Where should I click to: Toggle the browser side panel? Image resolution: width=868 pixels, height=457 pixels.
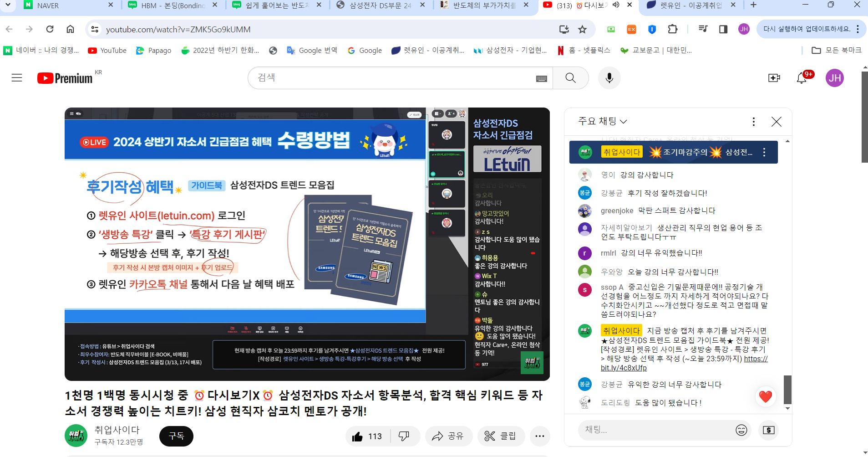pyautogui.click(x=723, y=29)
